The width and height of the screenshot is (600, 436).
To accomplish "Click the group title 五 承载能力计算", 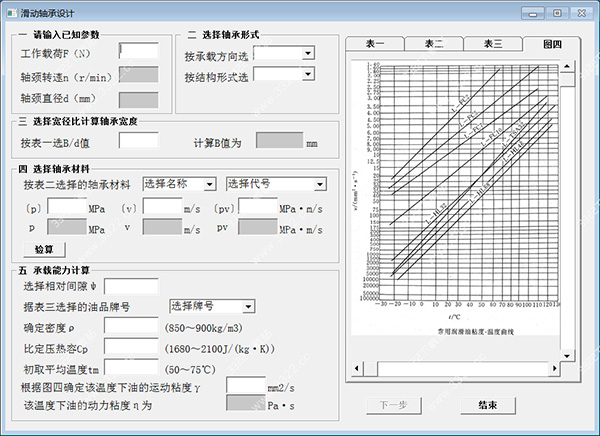I will point(54,271).
